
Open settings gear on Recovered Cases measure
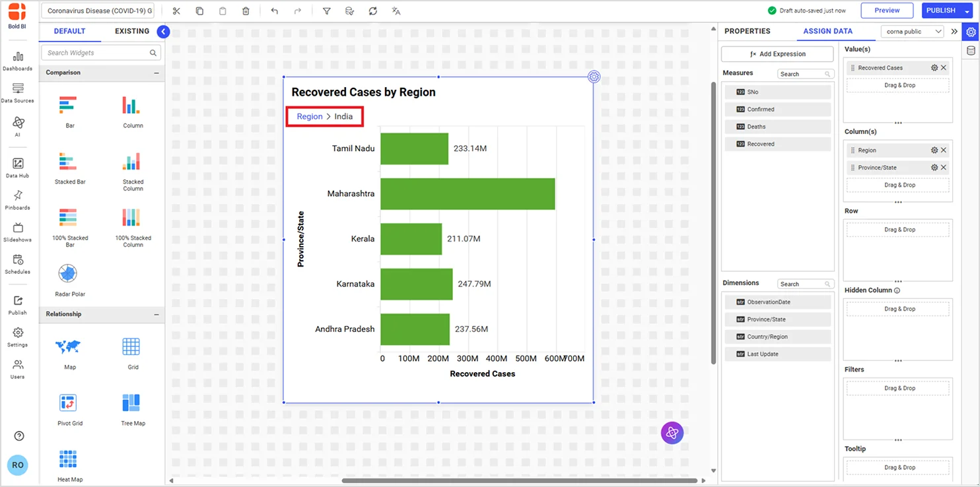[x=933, y=67]
